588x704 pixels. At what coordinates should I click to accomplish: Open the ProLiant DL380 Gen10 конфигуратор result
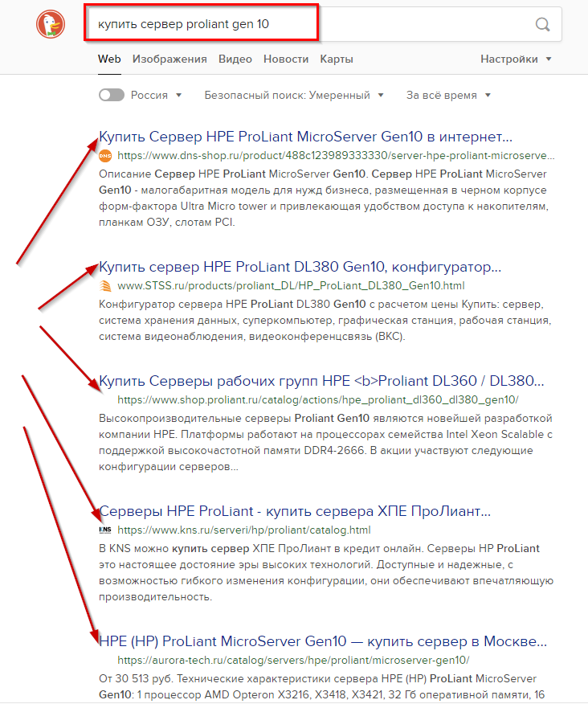tap(300, 267)
